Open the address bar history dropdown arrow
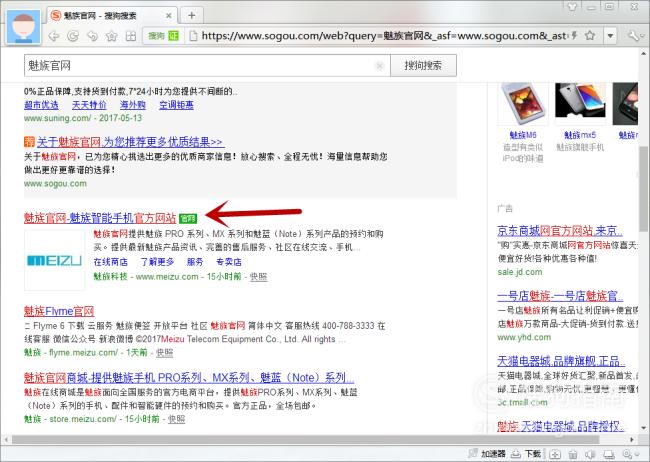The height and width of the screenshot is (462, 650). [610, 36]
